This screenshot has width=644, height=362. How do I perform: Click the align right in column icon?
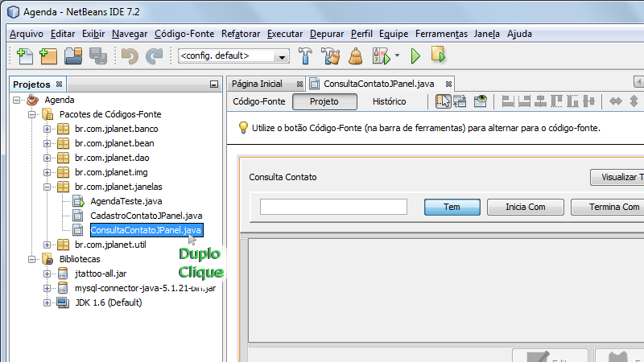tap(525, 101)
